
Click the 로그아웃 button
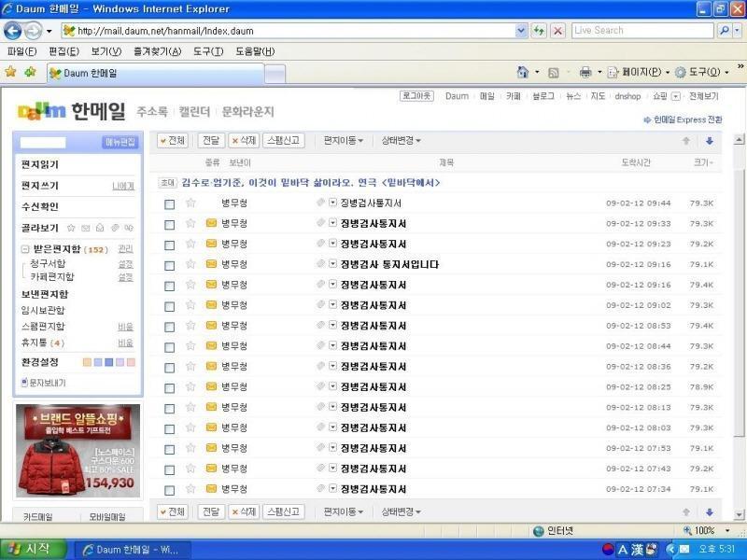click(416, 96)
